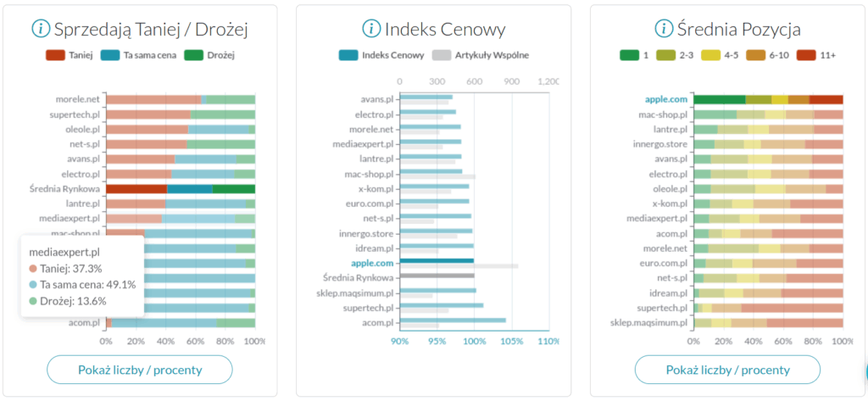Click lantre.pl label in Średnia Pozycja chart
The width and height of the screenshot is (868, 401).
670,130
